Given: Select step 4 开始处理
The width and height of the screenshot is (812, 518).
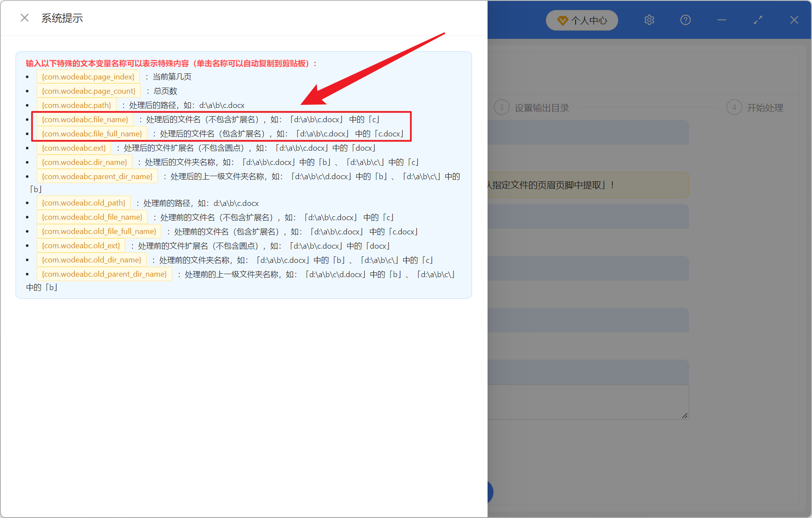Looking at the screenshot, I should [x=756, y=107].
